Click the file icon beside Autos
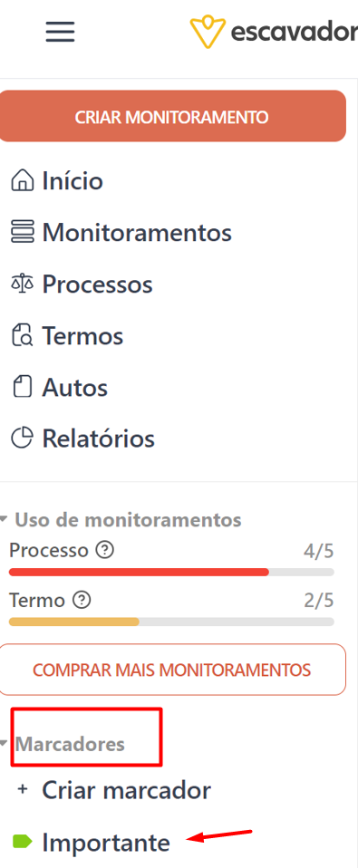Viewport: 358px width, 868px height. pos(22,386)
